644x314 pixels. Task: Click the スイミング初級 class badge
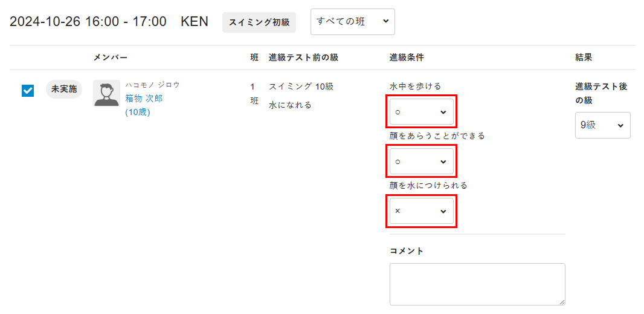pos(259,22)
